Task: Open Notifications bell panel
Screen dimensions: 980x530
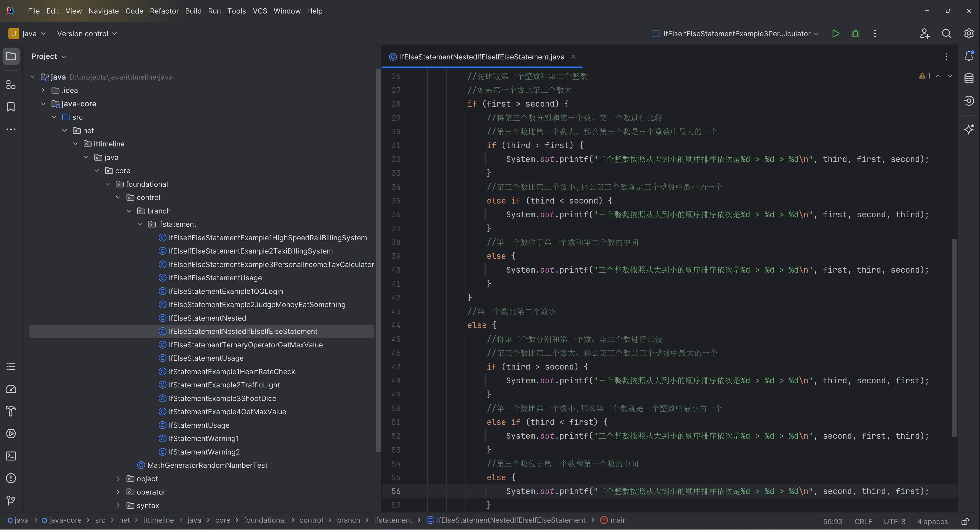Action: 969,56
